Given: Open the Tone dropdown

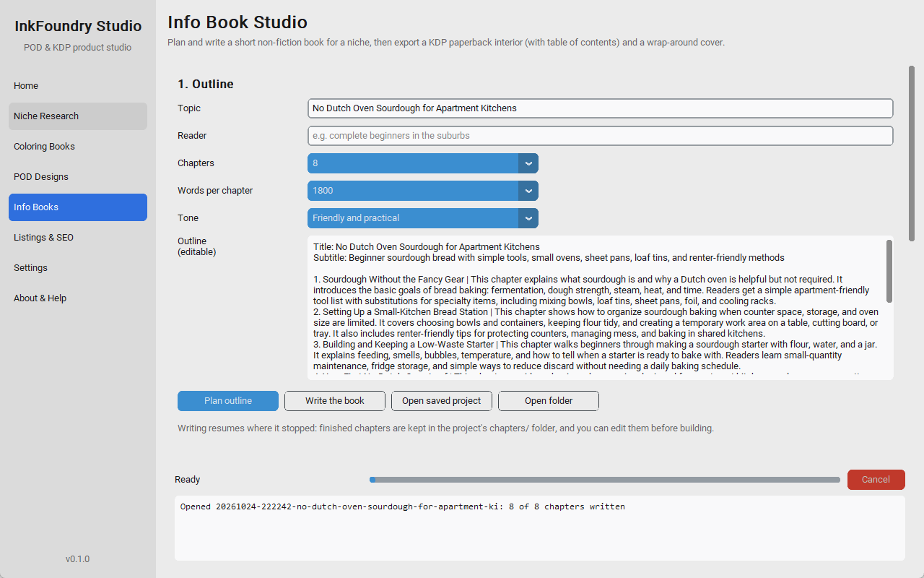Looking at the screenshot, I should [x=422, y=218].
